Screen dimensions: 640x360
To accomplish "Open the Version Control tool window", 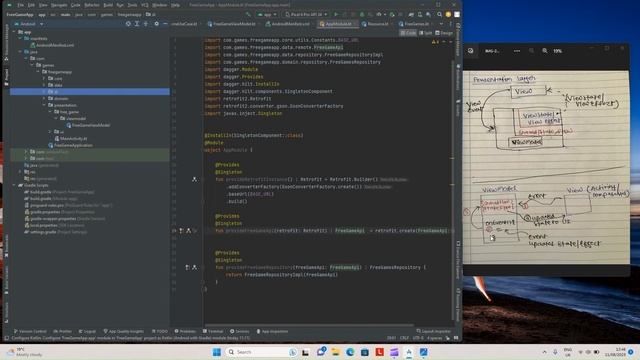I will click(x=30, y=331).
